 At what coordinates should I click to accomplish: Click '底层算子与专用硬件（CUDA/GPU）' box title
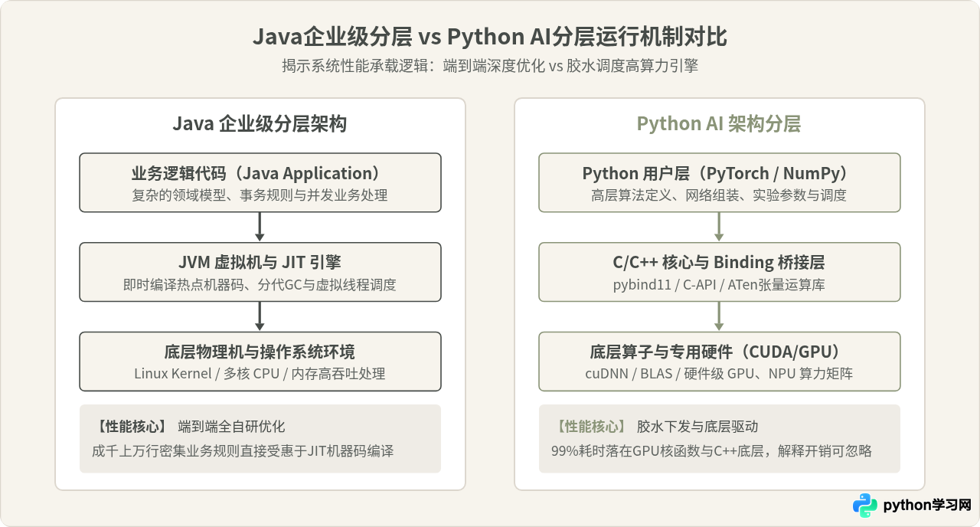(719, 352)
